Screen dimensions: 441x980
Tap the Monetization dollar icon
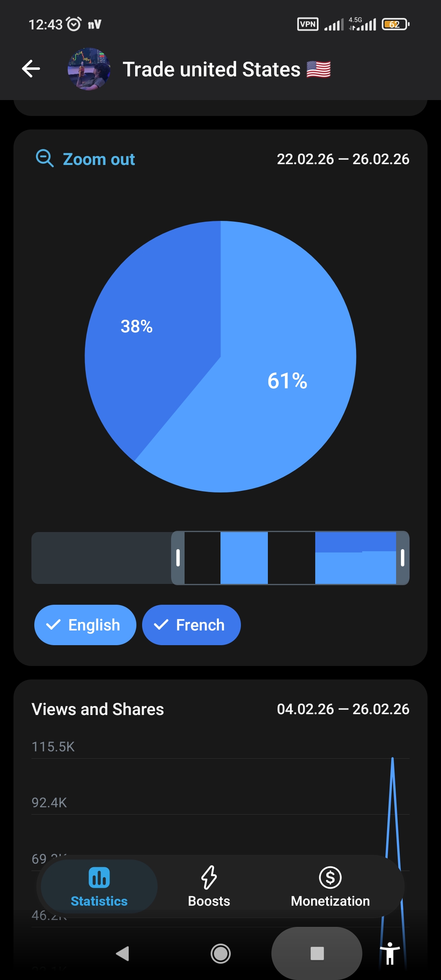pyautogui.click(x=330, y=877)
